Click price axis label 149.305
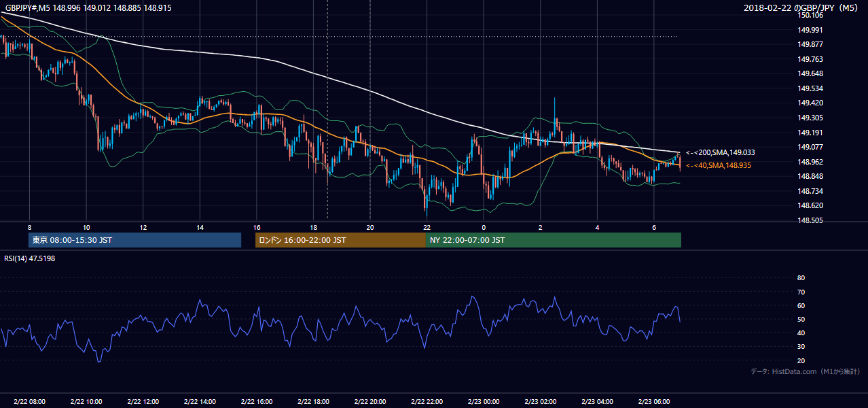868x408 pixels. point(811,118)
